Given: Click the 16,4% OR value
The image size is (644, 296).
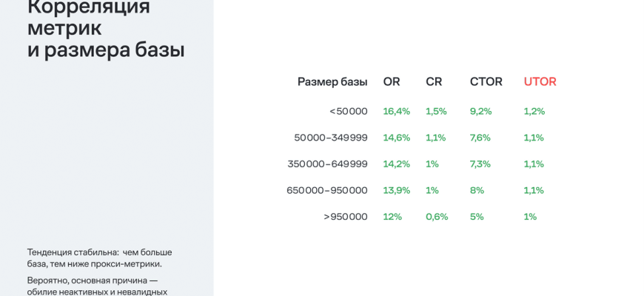Looking at the screenshot, I should click(396, 111).
